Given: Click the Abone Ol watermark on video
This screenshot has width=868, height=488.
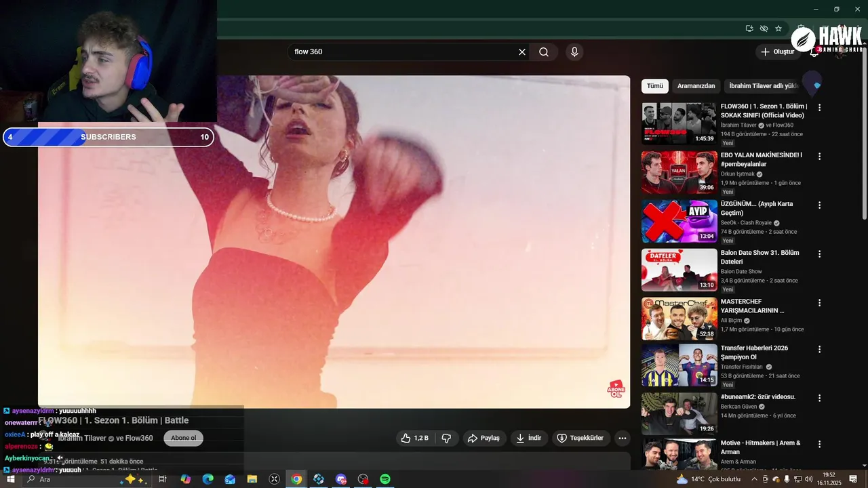Looking at the screenshot, I should click(x=616, y=389).
